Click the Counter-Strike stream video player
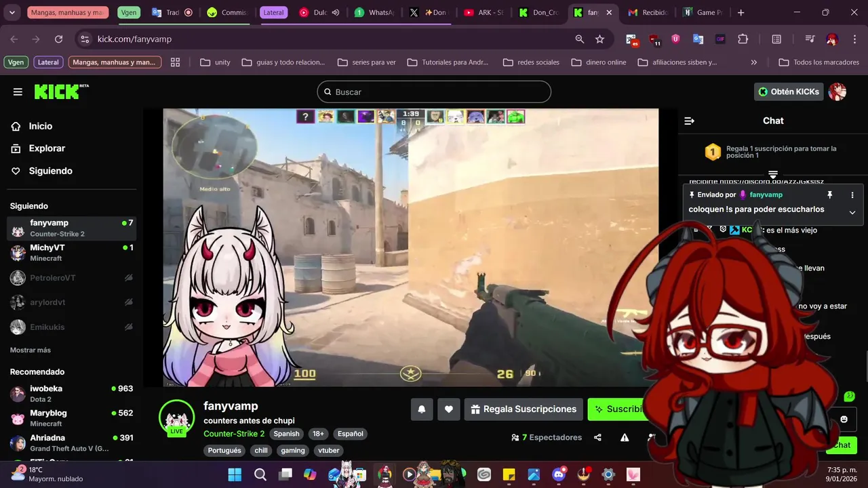 click(x=410, y=247)
